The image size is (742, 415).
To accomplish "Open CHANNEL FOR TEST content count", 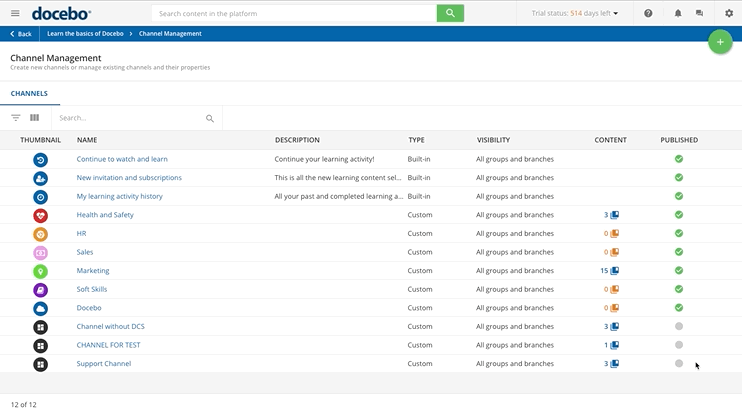I will (x=611, y=345).
